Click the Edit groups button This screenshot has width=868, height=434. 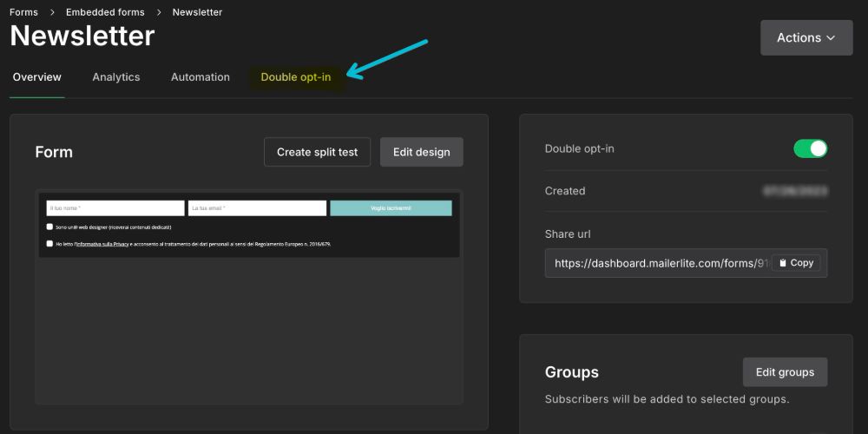pos(785,372)
